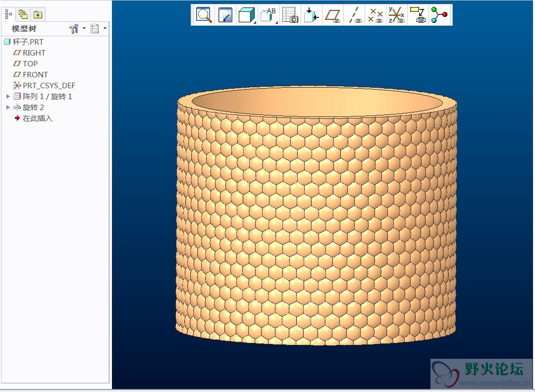This screenshot has height=392, width=535.
Task: Click the pattern icon beside 阵列 1
Action: click(17, 96)
